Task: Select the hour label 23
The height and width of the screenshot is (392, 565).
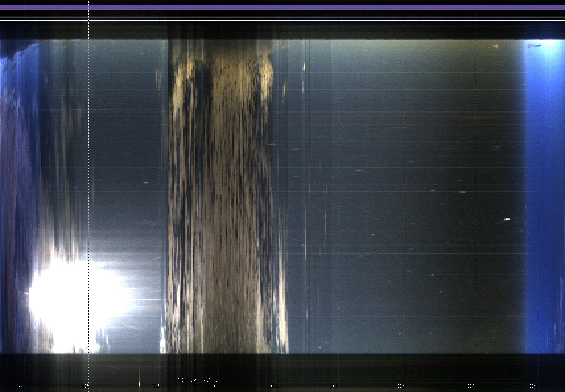Action: click(x=156, y=386)
